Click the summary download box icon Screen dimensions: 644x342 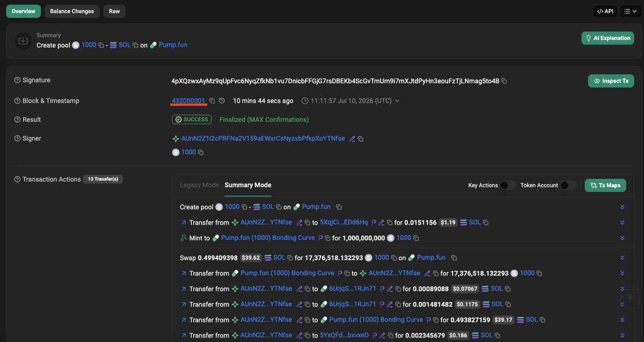click(x=24, y=41)
